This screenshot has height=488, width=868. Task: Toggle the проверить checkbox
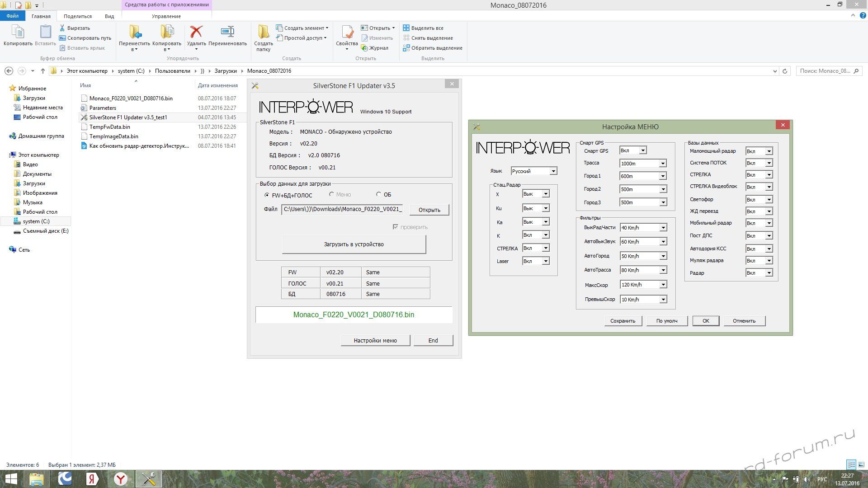tap(396, 227)
